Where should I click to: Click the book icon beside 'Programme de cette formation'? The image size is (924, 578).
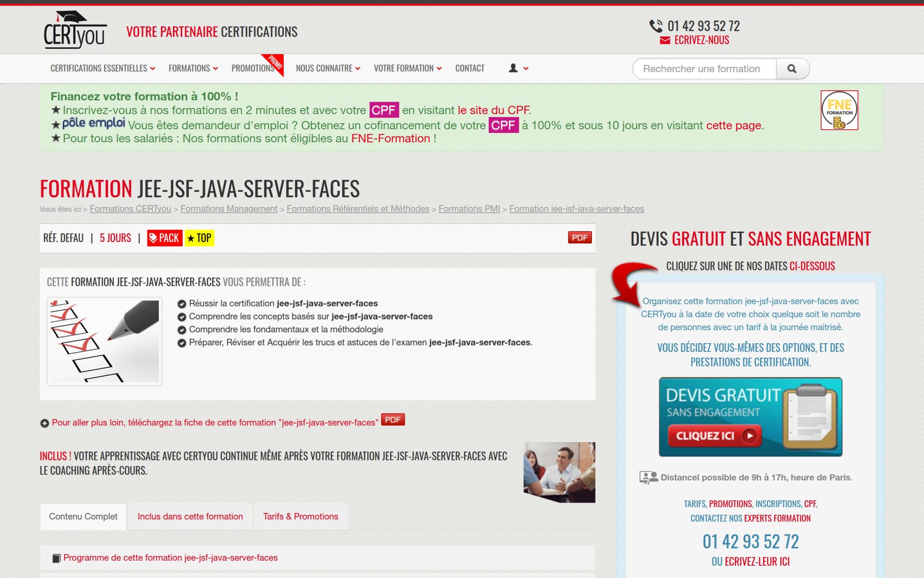tap(56, 559)
